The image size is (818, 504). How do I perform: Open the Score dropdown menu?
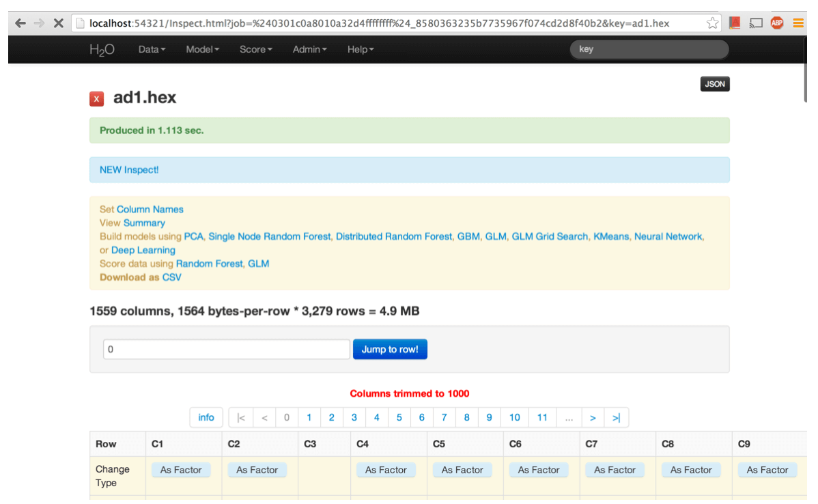(255, 50)
